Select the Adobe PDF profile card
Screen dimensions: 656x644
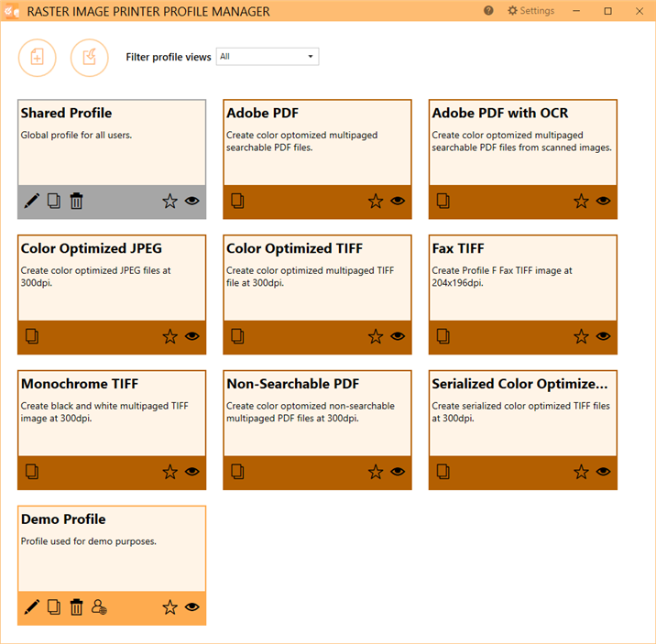pos(318,159)
